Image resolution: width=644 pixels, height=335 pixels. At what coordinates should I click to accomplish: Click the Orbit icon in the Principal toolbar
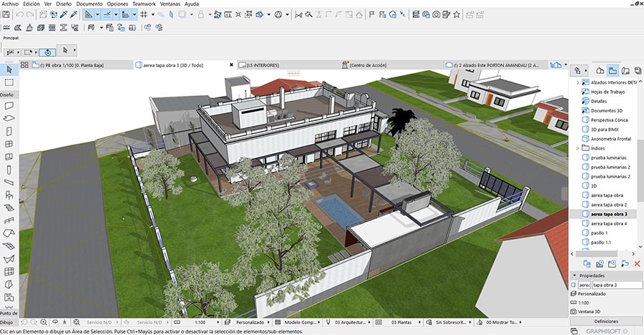(48, 52)
